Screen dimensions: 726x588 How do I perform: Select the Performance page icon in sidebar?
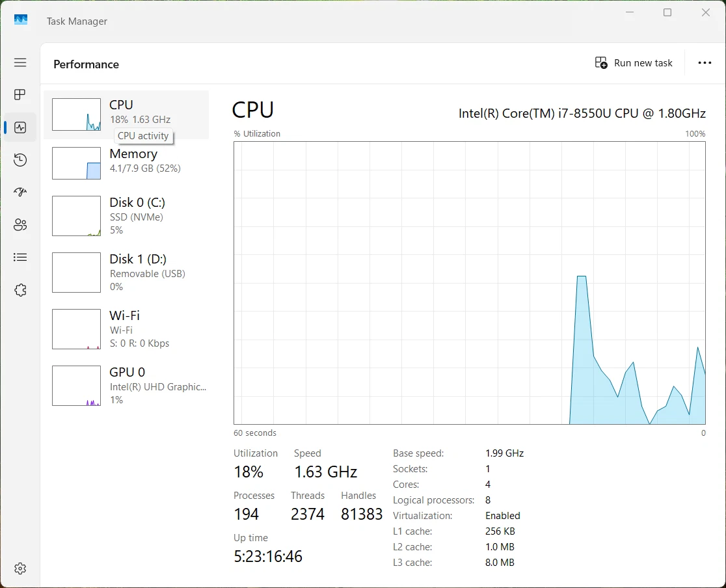tap(20, 127)
